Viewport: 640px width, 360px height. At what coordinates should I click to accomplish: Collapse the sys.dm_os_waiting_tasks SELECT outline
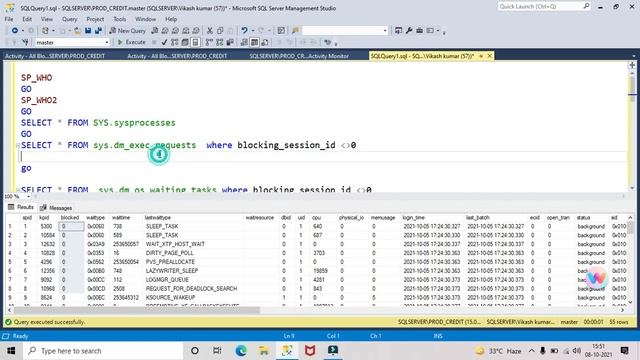(18, 190)
